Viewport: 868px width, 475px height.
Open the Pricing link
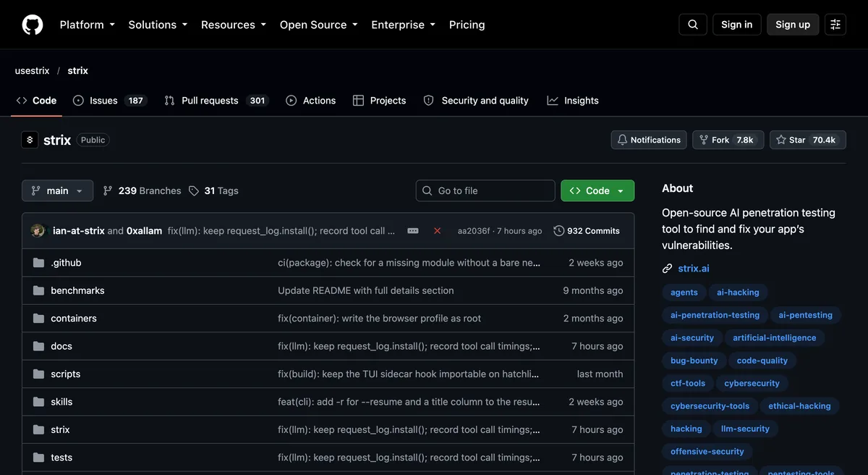tap(467, 25)
